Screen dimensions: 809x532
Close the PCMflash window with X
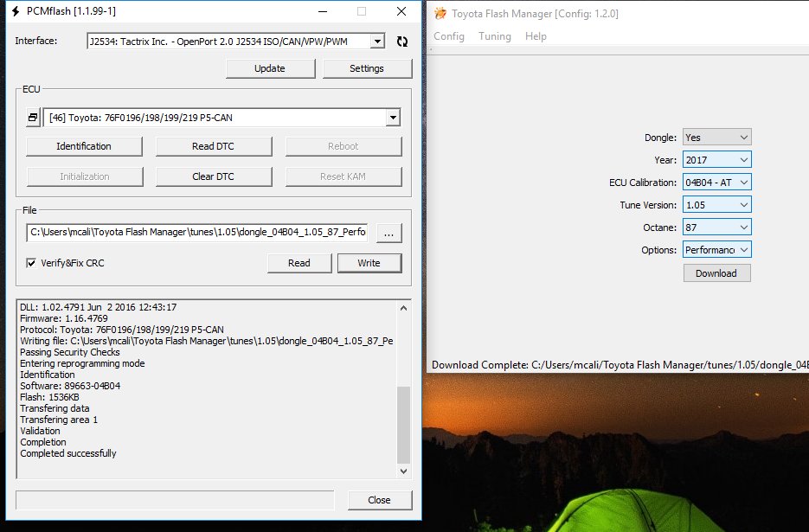click(401, 11)
